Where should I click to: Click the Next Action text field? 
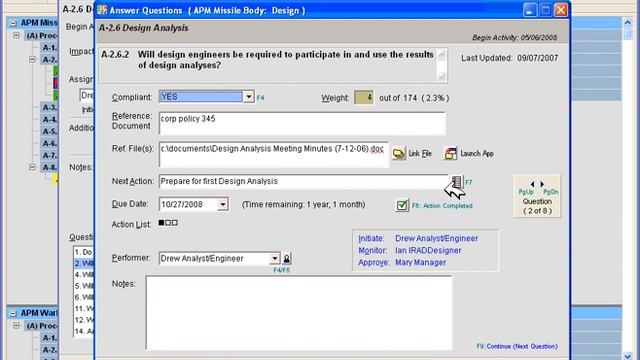pyautogui.click(x=304, y=181)
